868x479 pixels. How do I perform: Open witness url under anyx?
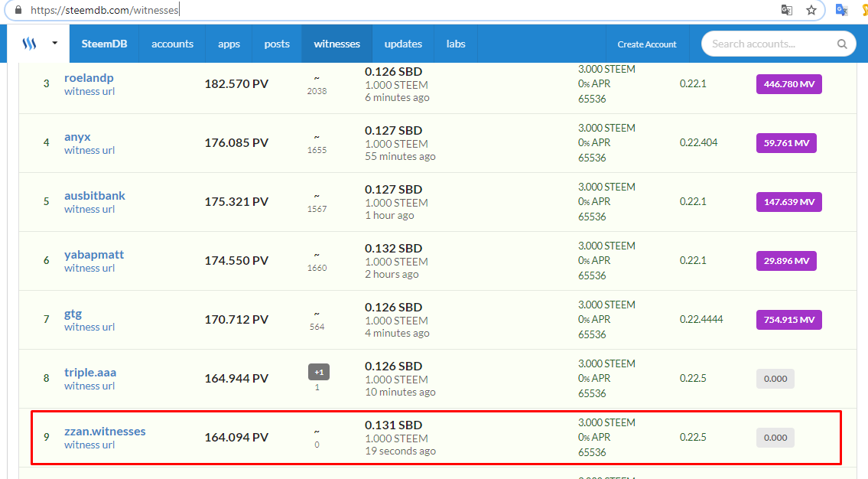[x=89, y=150]
